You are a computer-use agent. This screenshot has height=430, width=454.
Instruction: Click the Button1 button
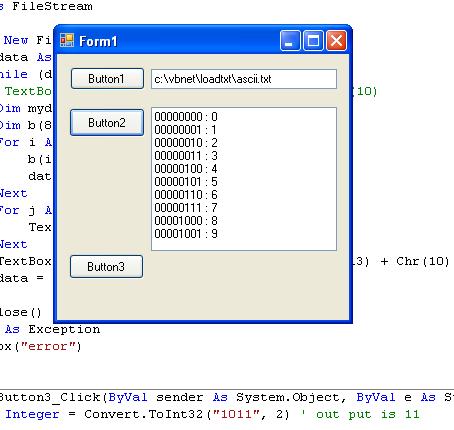click(x=107, y=79)
